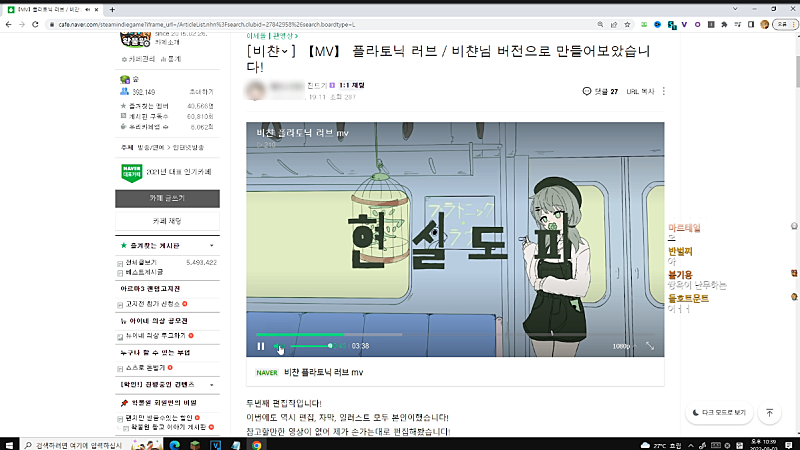Open the purple O extension icon

[697, 24]
